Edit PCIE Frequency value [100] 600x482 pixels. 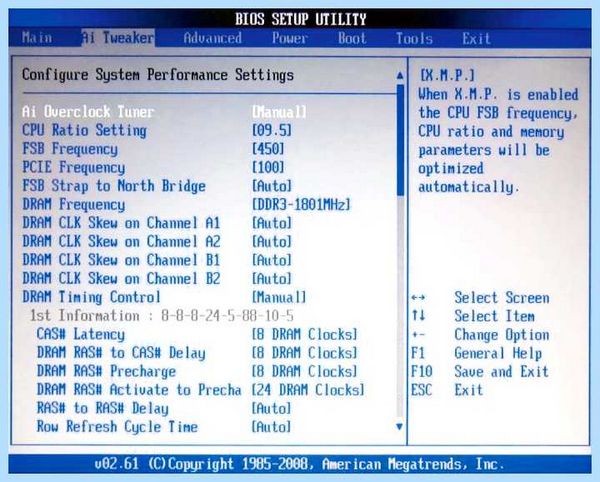pos(268,167)
